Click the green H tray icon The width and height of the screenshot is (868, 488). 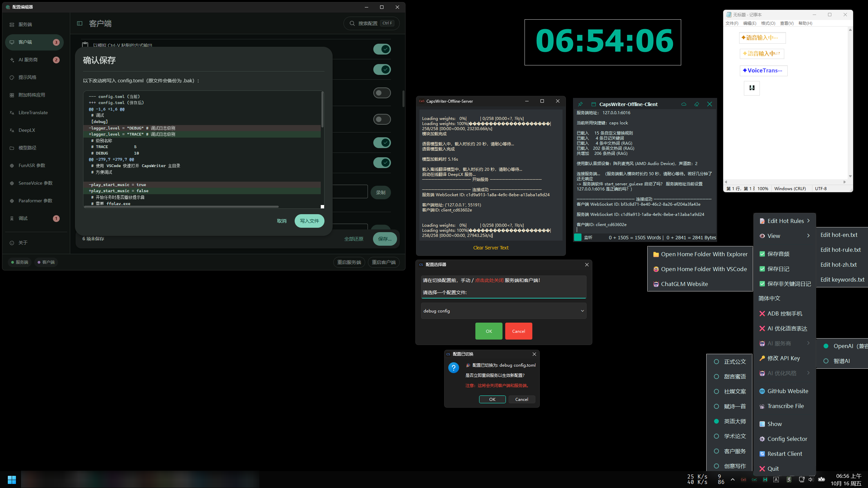[x=765, y=480]
